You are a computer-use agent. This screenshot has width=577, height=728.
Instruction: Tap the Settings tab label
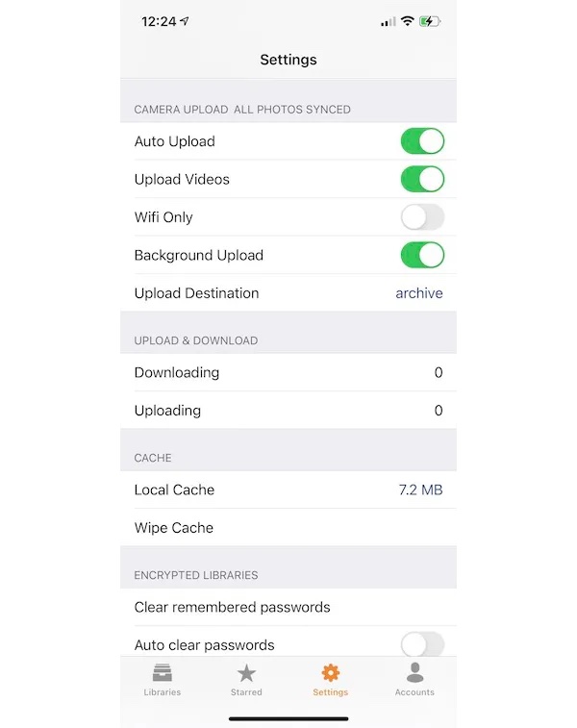tap(331, 692)
